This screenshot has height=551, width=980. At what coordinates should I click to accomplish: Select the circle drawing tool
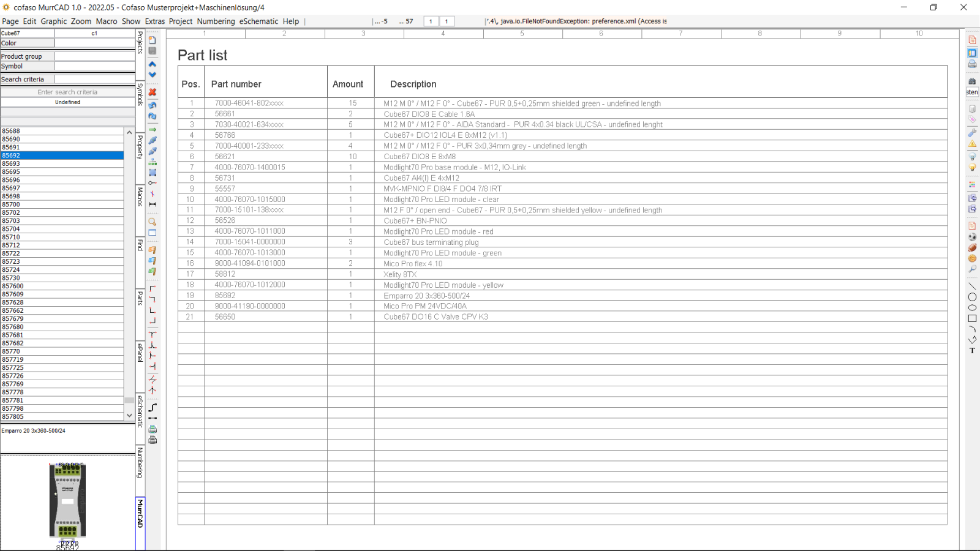972,297
